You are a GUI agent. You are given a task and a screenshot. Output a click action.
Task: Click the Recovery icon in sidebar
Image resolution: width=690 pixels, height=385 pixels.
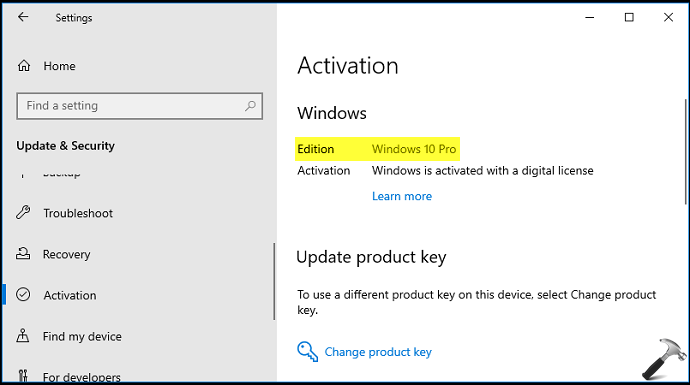click(23, 254)
